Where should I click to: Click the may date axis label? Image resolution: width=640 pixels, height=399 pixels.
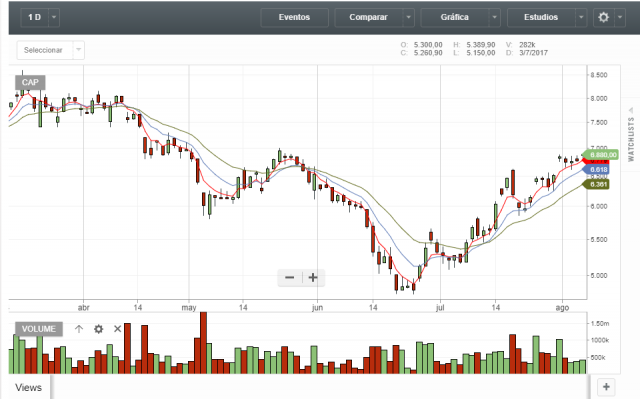click(189, 308)
